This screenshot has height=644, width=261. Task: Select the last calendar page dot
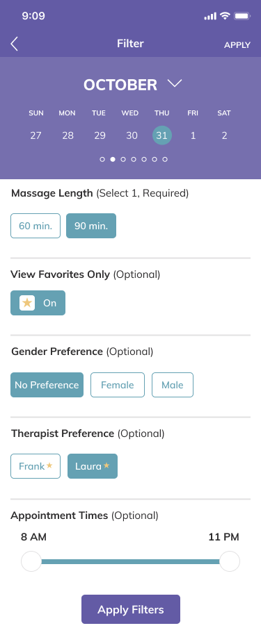165,159
